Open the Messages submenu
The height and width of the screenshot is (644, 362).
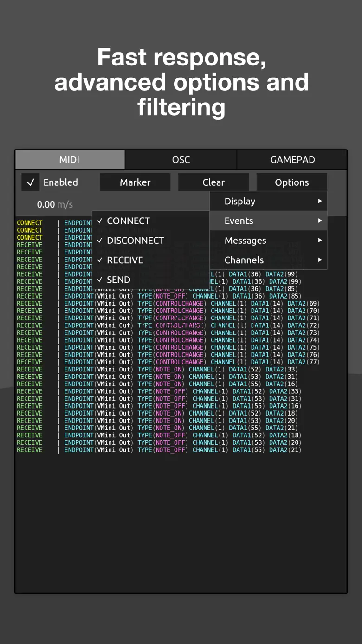pyautogui.click(x=268, y=241)
